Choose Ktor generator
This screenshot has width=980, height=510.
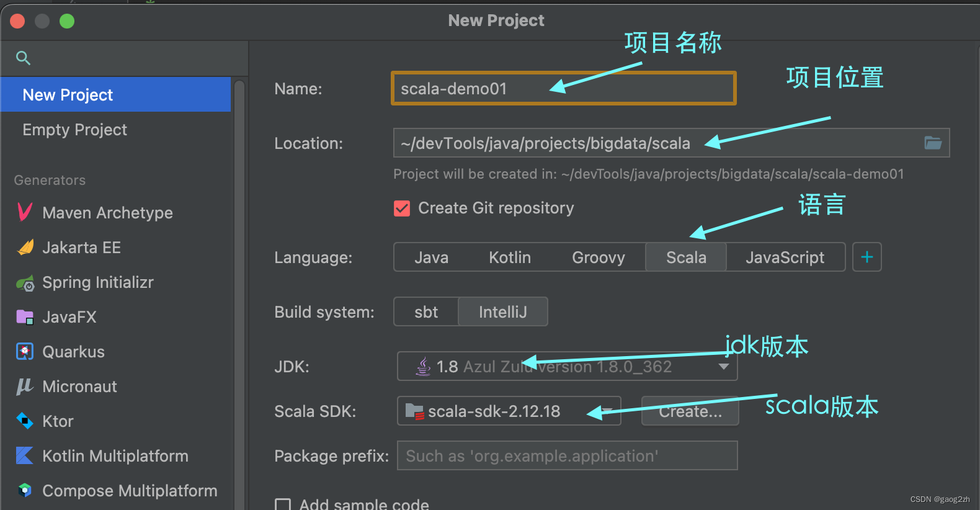point(115,421)
